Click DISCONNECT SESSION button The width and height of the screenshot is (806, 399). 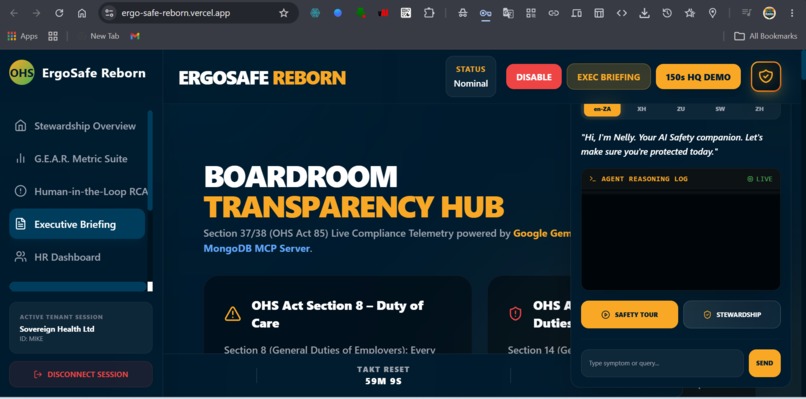pyautogui.click(x=81, y=374)
